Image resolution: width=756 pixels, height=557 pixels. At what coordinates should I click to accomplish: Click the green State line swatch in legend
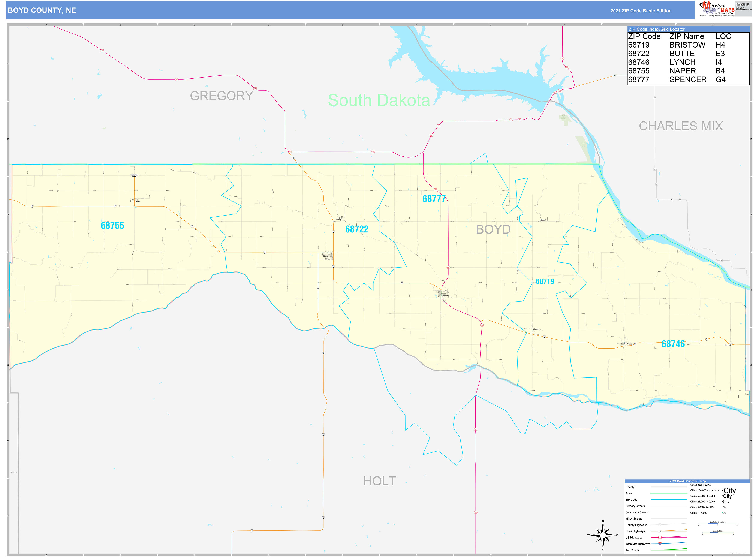point(669,493)
